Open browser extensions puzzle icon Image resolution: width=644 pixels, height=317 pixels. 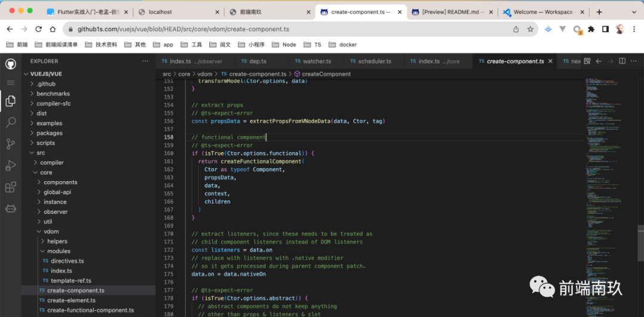592,29
